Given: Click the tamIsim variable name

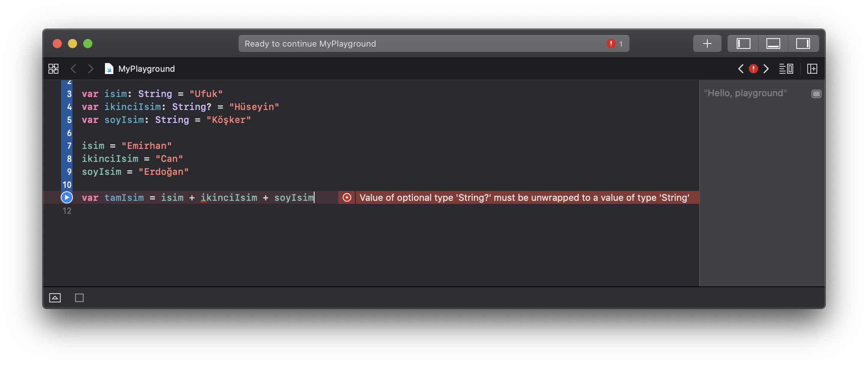Looking at the screenshot, I should point(124,198).
